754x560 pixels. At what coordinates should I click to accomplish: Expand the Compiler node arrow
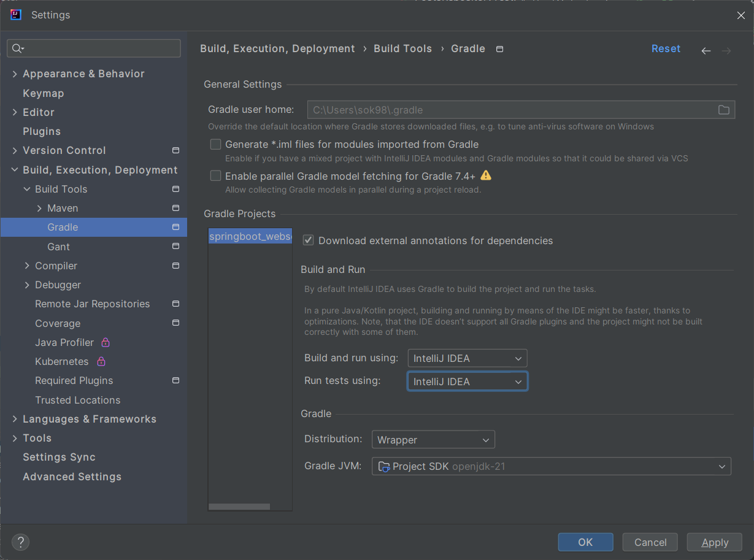click(x=27, y=266)
